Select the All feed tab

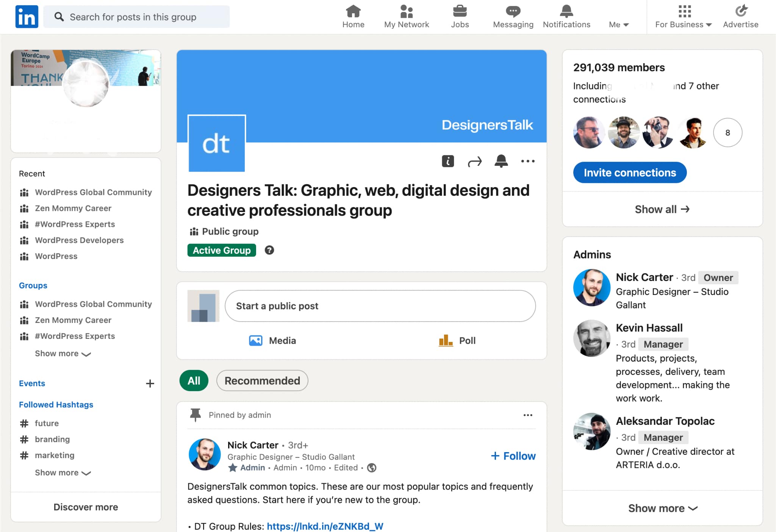pyautogui.click(x=194, y=381)
